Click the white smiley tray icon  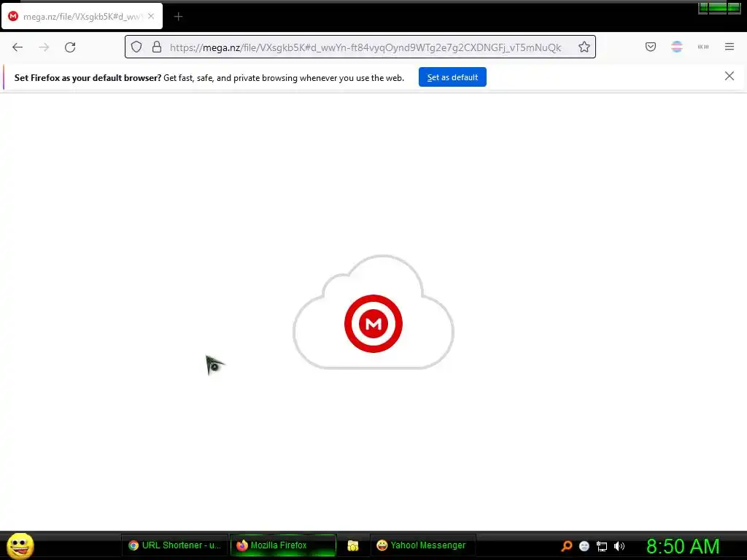584,546
